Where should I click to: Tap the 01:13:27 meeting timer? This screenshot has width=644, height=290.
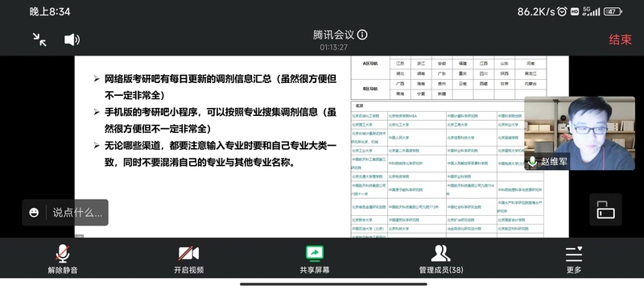coord(334,48)
